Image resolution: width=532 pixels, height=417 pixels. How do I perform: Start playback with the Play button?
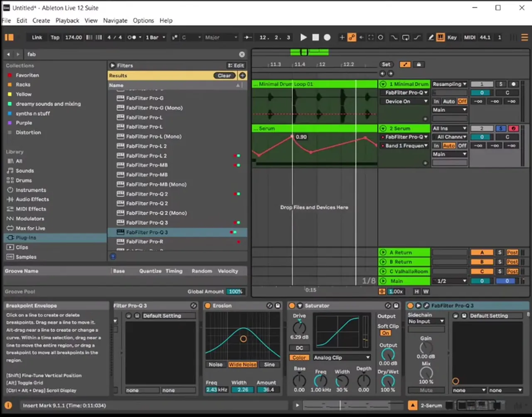click(x=303, y=37)
